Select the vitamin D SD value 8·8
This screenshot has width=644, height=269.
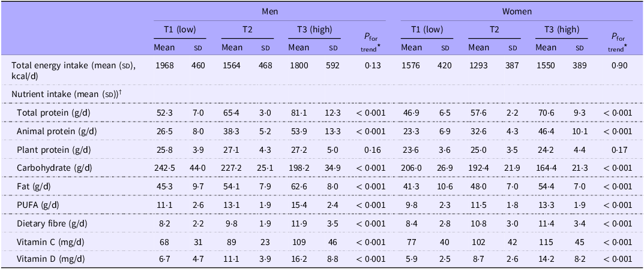click(x=333, y=259)
